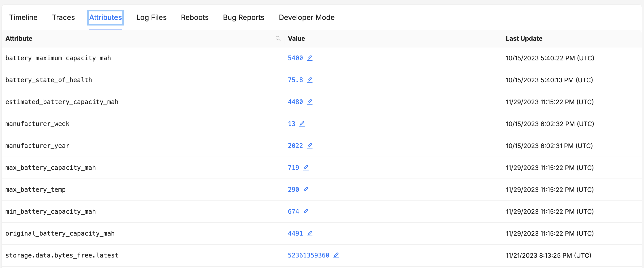Open the Traces tab

tap(63, 17)
